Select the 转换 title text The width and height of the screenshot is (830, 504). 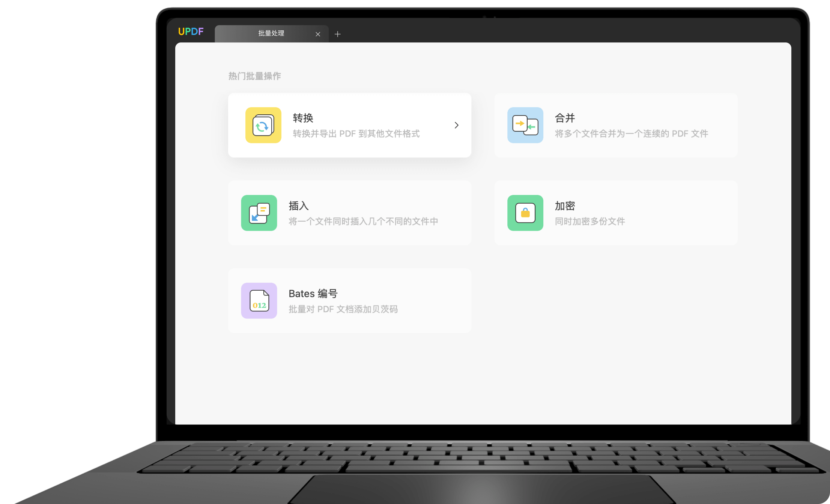click(x=303, y=118)
